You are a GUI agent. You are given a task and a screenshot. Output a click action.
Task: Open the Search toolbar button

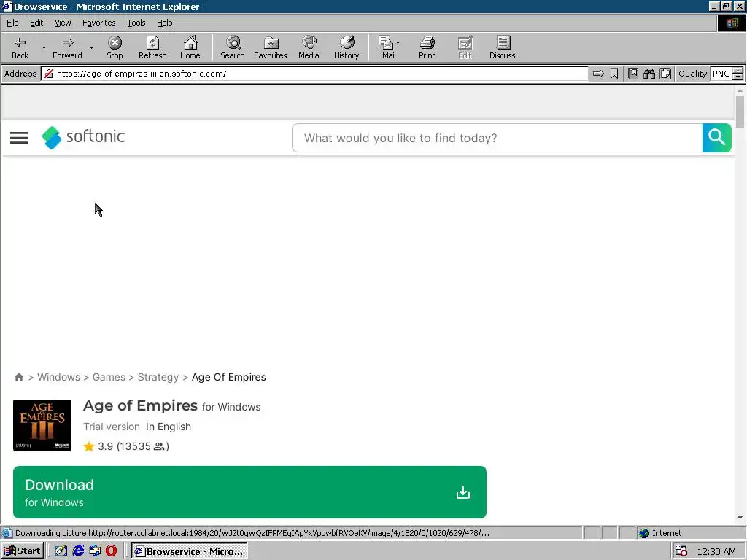(233, 47)
